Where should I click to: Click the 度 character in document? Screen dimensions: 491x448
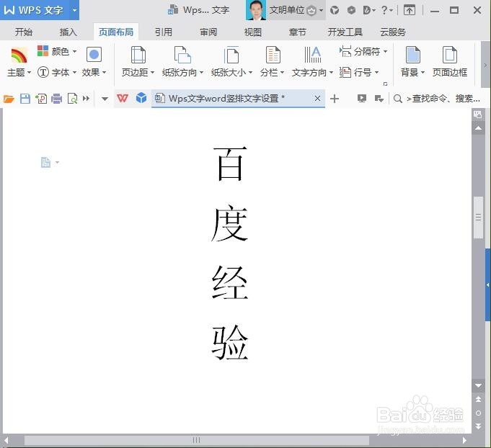(x=229, y=224)
